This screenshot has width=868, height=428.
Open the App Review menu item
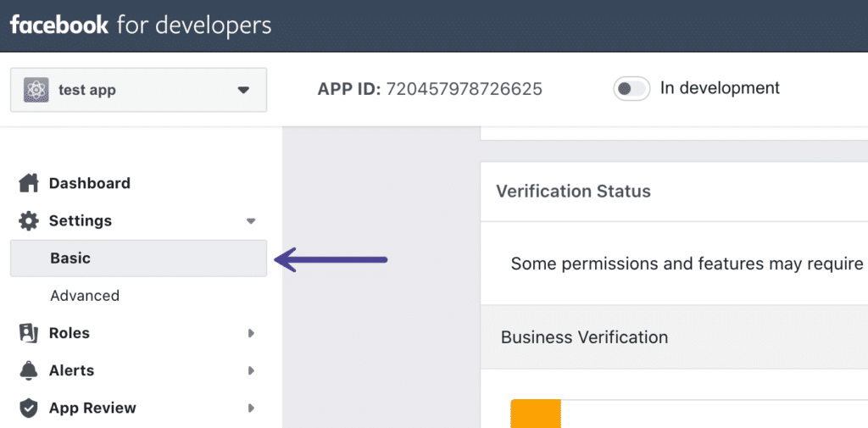pos(92,408)
